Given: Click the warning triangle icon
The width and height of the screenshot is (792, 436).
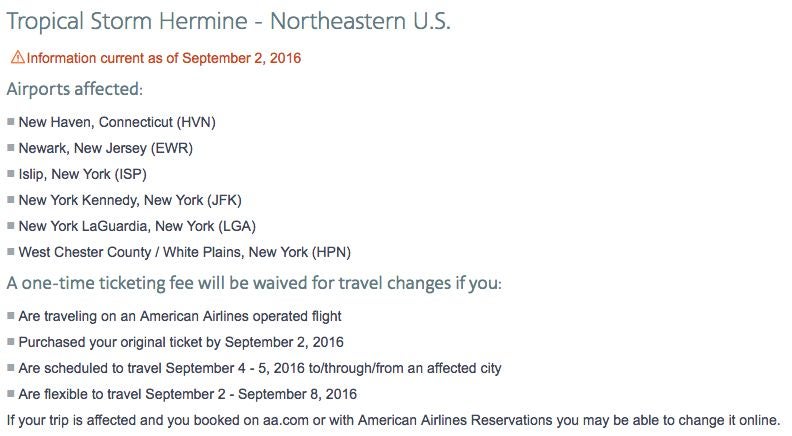Looking at the screenshot, I should coord(17,58).
